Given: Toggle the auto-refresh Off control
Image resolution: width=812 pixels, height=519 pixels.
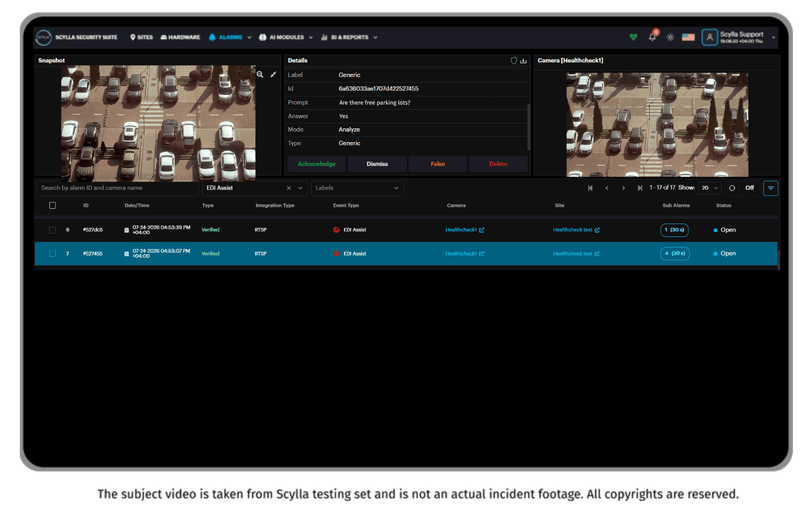Looking at the screenshot, I should (x=749, y=188).
